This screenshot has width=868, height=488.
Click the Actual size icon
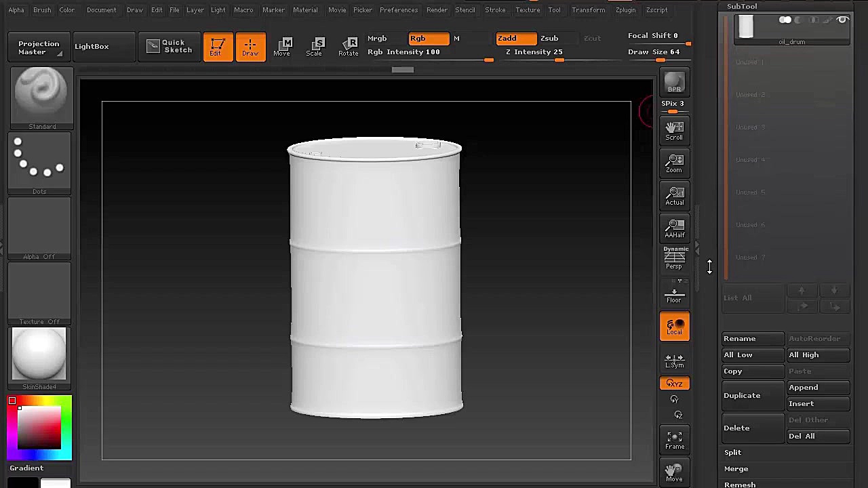pyautogui.click(x=674, y=195)
